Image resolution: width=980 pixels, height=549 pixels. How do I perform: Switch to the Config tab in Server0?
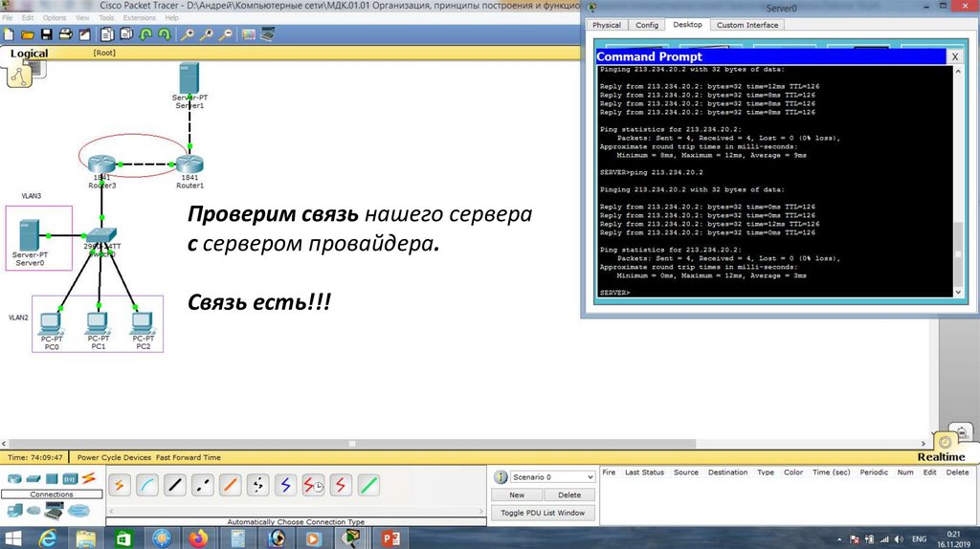tap(647, 25)
